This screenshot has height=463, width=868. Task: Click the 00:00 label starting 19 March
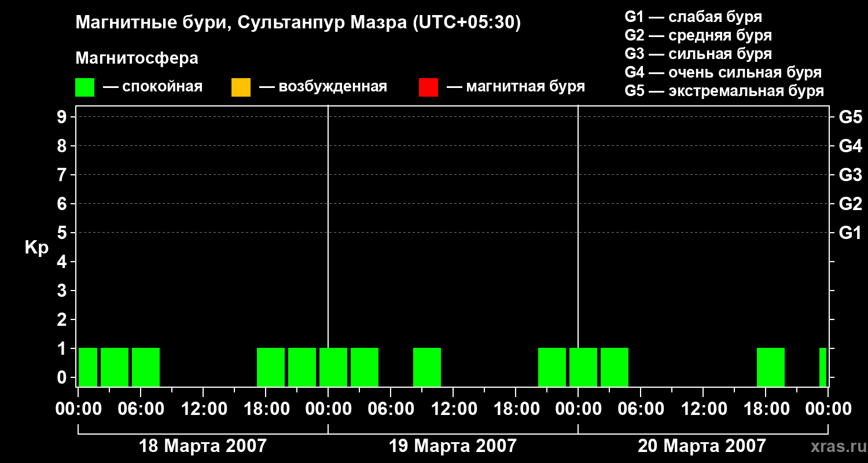click(x=328, y=409)
